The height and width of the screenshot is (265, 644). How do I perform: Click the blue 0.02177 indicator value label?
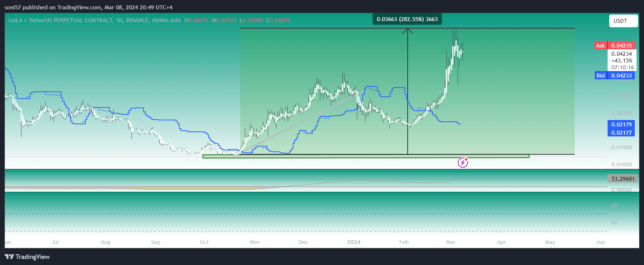click(x=622, y=132)
